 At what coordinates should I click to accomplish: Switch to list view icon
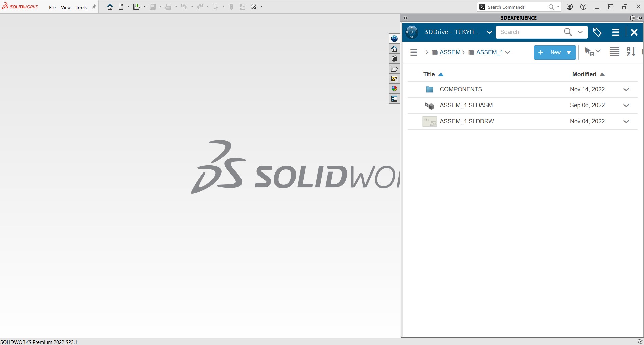614,52
